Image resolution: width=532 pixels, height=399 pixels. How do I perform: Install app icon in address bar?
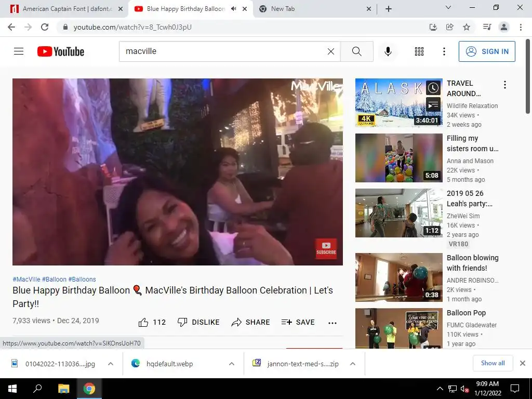pyautogui.click(x=433, y=27)
